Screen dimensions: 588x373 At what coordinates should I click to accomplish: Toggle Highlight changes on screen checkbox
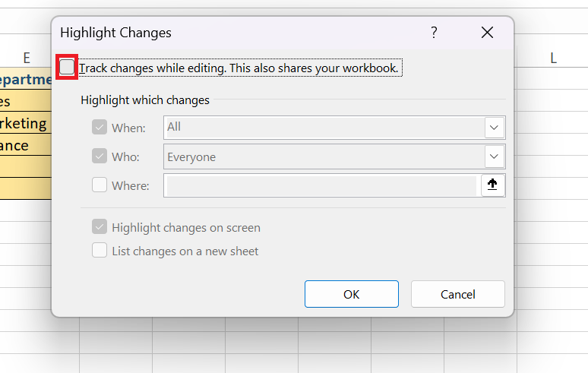[x=100, y=227]
